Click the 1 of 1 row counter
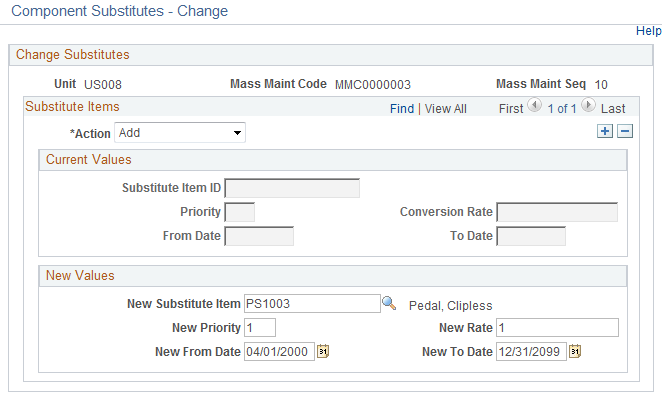662x394 pixels. pos(562,109)
